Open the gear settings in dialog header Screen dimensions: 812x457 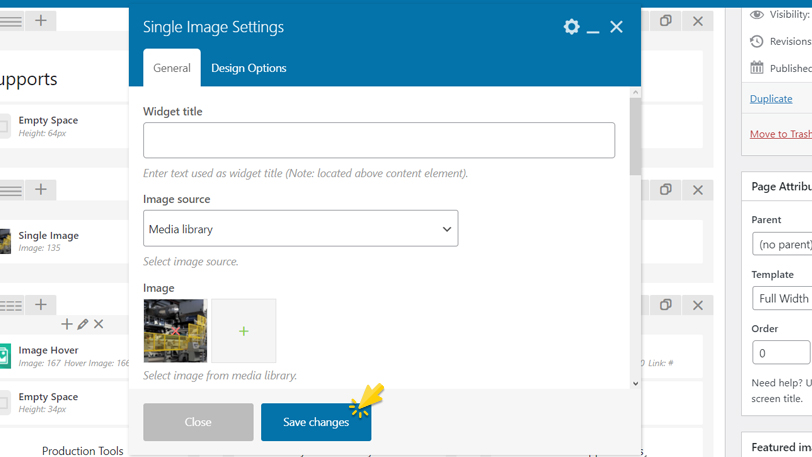pyautogui.click(x=571, y=27)
